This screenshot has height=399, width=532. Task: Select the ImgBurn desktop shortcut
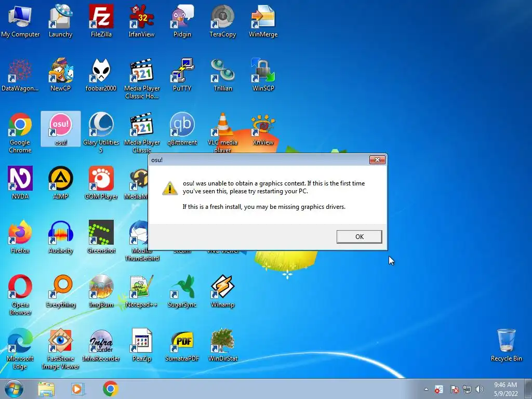(x=101, y=291)
